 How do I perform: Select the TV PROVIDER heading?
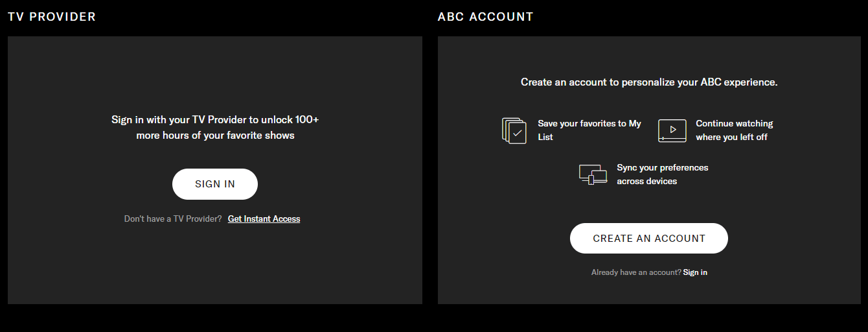tap(52, 17)
